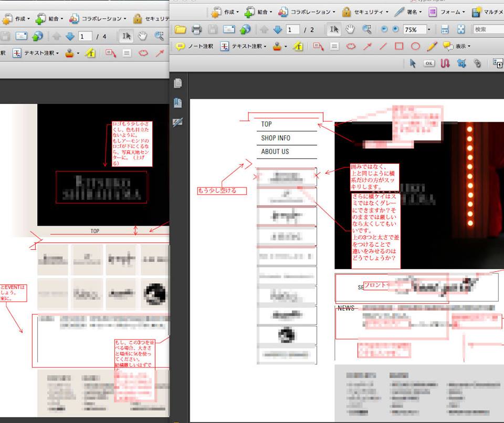The image size is (504, 423).
Task: Toggle the Signatures panel icon
Action: pos(178,122)
